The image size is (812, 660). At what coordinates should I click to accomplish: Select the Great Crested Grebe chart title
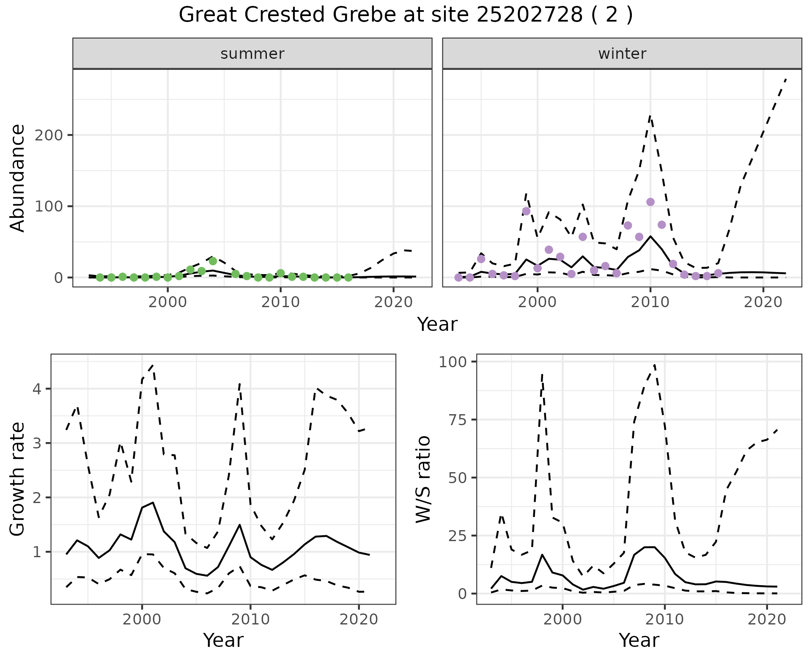pos(406,15)
